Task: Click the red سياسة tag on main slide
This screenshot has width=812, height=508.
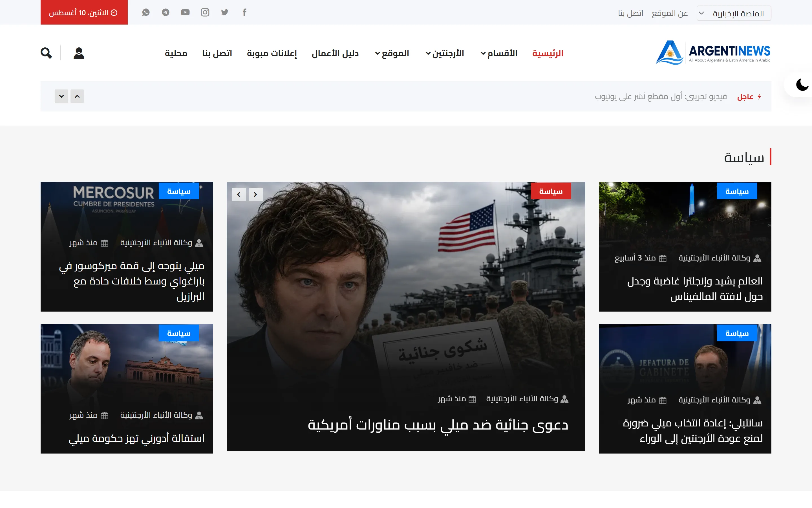Action: point(551,191)
